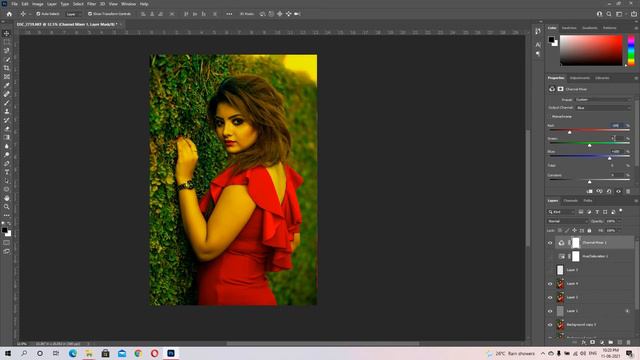Select the Hand tool
Screen dimensions: 640x360
coord(7,198)
